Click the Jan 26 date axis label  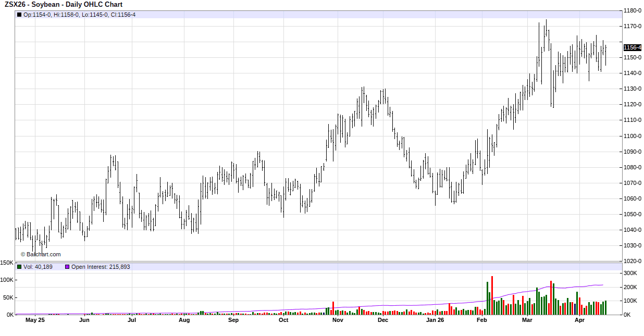click(435, 320)
